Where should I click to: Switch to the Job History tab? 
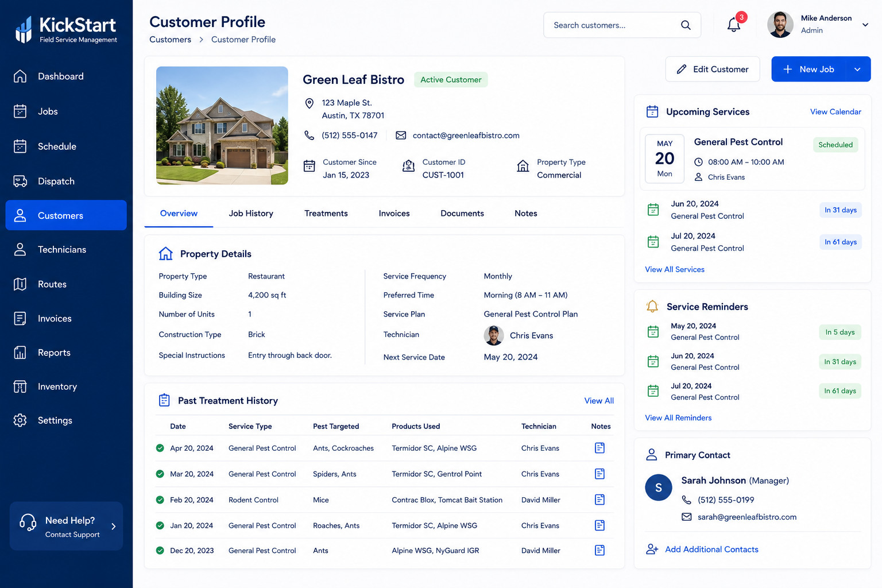pos(251,214)
